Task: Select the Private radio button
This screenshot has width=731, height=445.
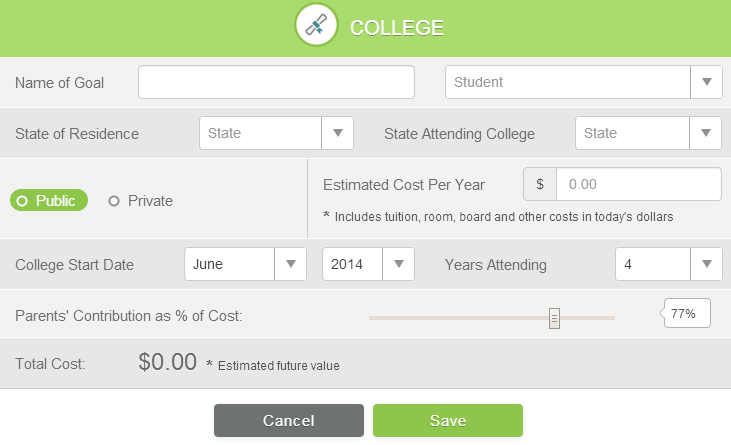Action: click(141, 201)
